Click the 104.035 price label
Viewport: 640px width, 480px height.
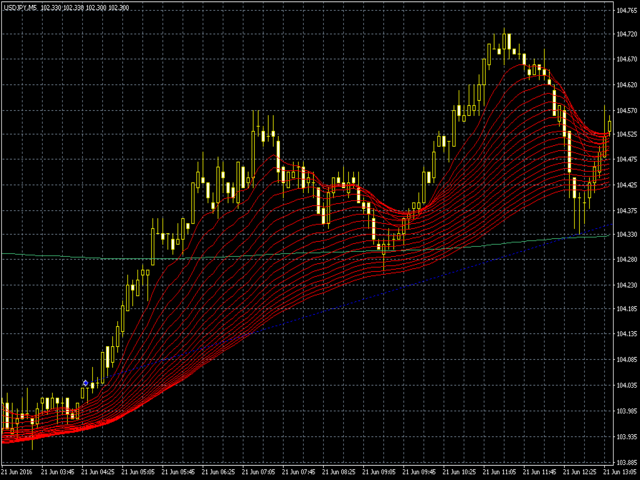coord(627,385)
